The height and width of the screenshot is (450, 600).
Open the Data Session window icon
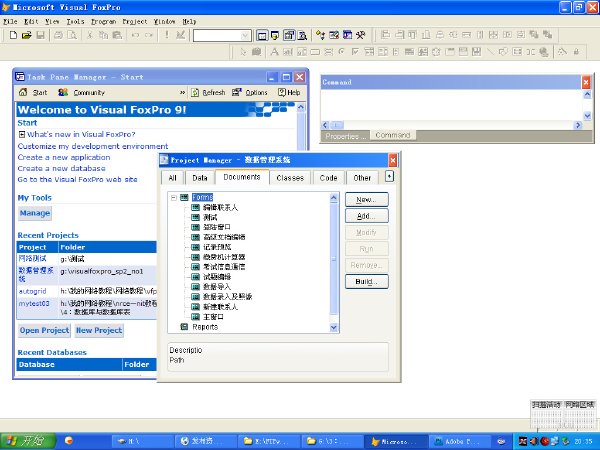pos(275,36)
